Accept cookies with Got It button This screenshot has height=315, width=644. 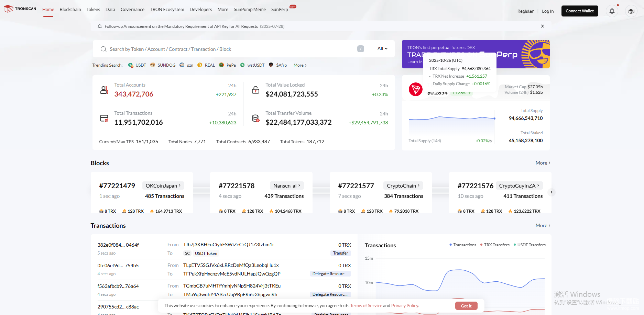(466, 306)
